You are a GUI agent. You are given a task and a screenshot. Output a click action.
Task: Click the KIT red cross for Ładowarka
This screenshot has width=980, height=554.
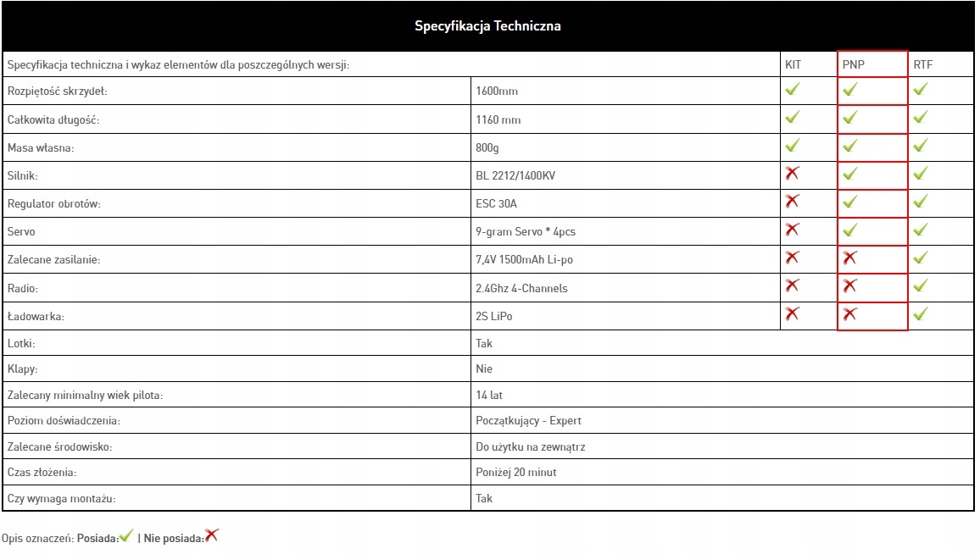793,314
